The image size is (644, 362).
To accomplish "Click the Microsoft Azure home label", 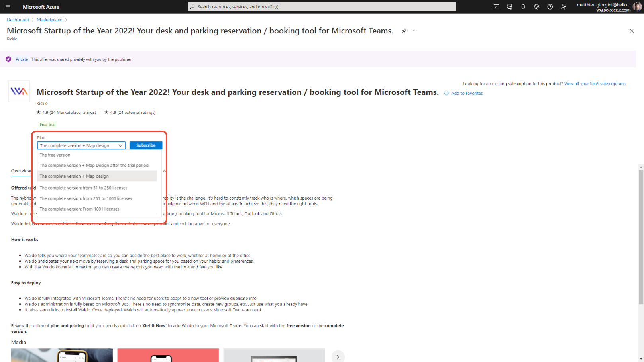I will coord(41,7).
